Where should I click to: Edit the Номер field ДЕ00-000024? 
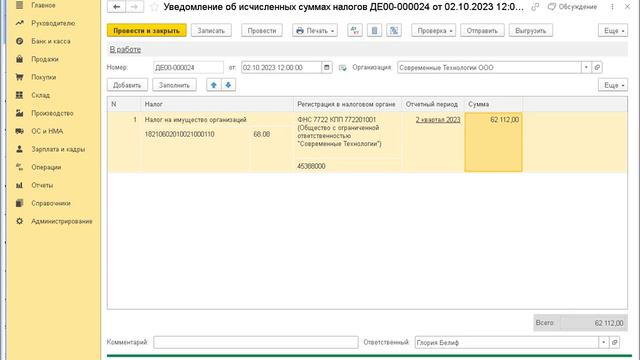tap(188, 67)
